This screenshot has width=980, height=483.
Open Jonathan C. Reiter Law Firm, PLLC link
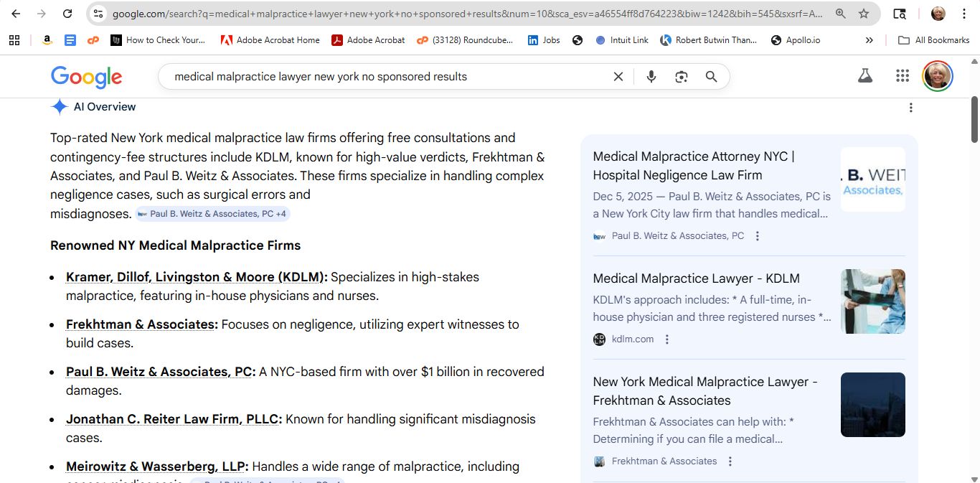tap(174, 419)
